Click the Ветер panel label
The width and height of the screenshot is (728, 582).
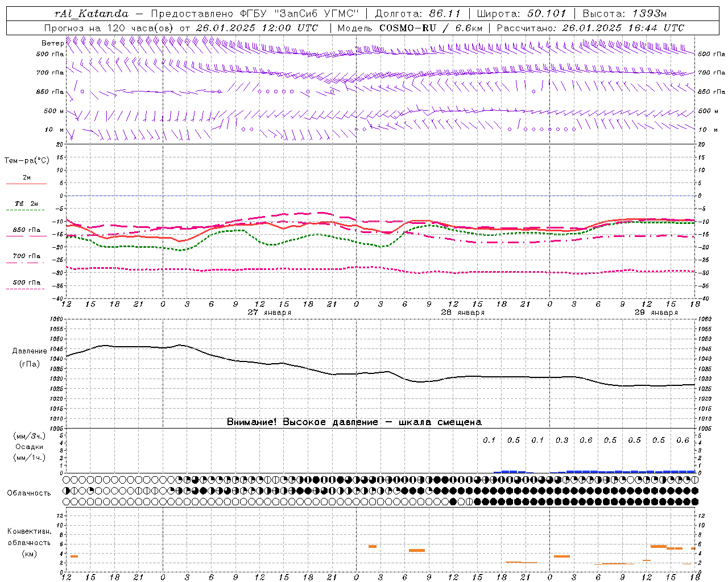[x=52, y=43]
